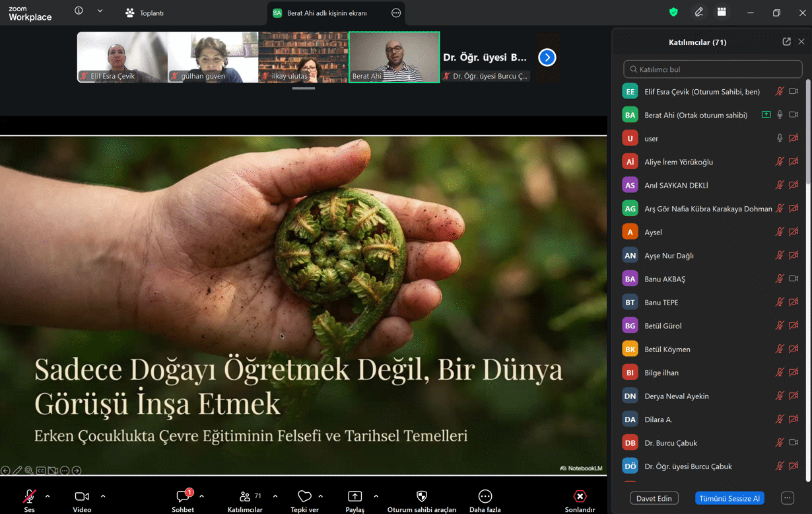Click the Daha fazla more icon
The image size is (812, 514).
pyautogui.click(x=485, y=497)
